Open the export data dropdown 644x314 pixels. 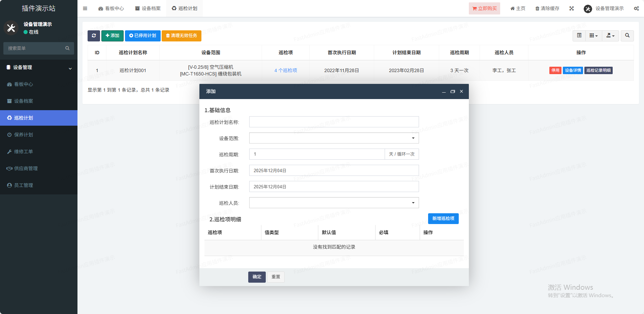[x=610, y=35]
